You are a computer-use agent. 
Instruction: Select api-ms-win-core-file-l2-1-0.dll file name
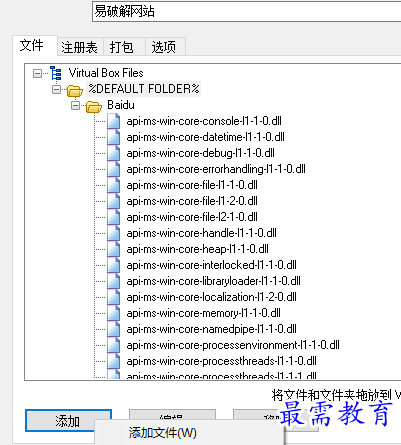pos(192,217)
